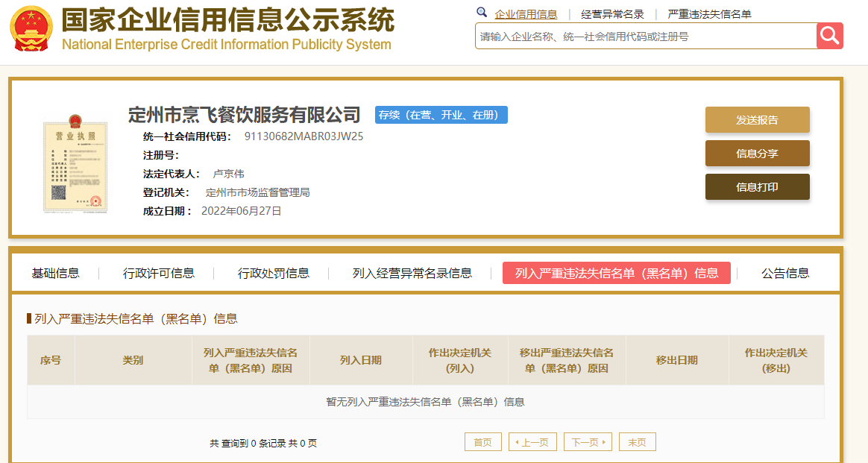The image size is (868, 463).
Task: Click registration authority 定州市市场监督管理局
Action: (x=257, y=192)
